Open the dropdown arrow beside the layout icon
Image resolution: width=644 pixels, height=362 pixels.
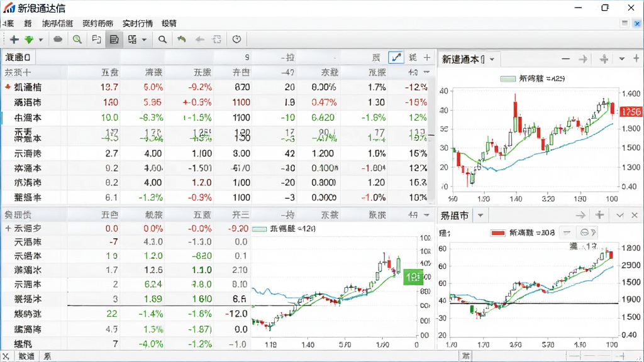point(144,40)
